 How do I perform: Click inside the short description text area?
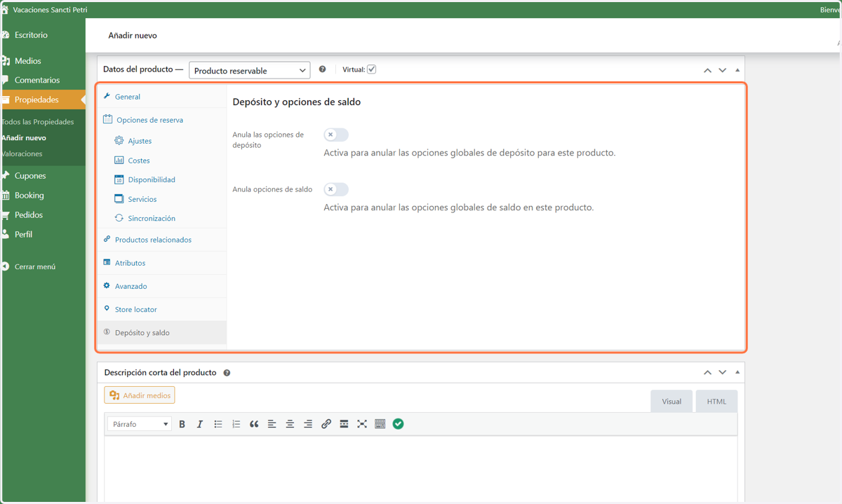tap(421, 468)
